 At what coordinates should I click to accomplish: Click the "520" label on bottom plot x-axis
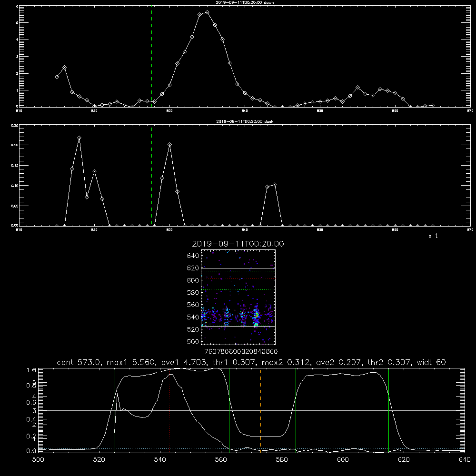tap(99, 460)
